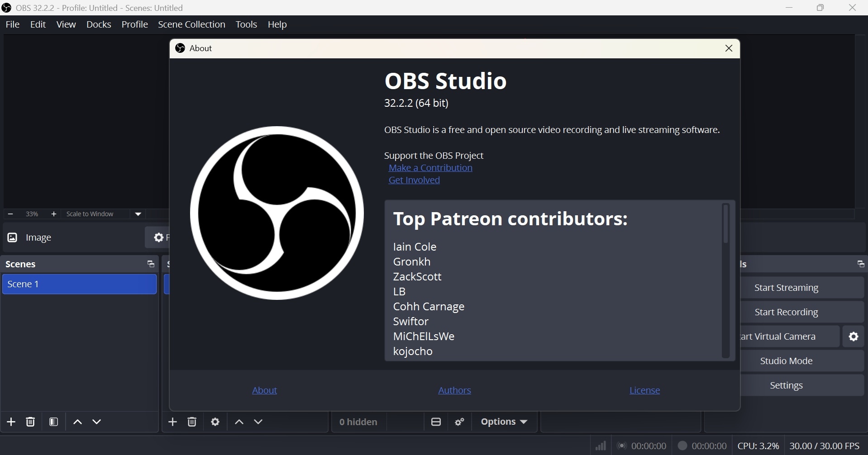
Task: Open virtual camera settings gear
Action: tap(854, 337)
